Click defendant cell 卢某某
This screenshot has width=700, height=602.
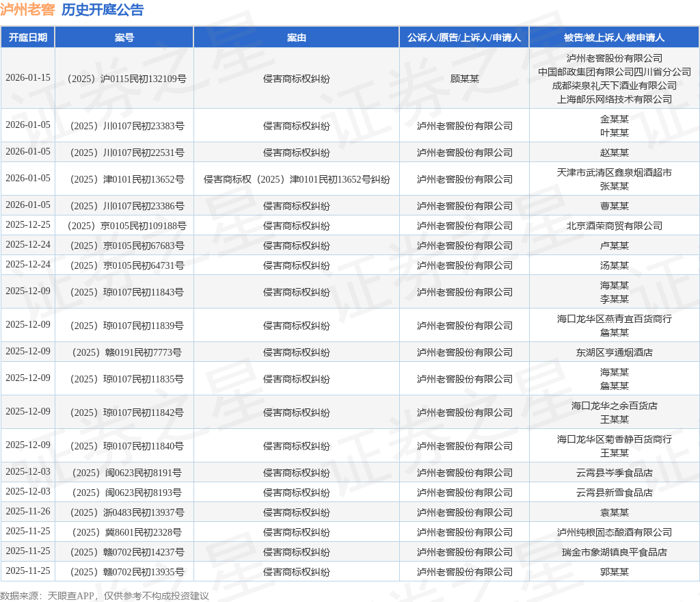(x=615, y=246)
